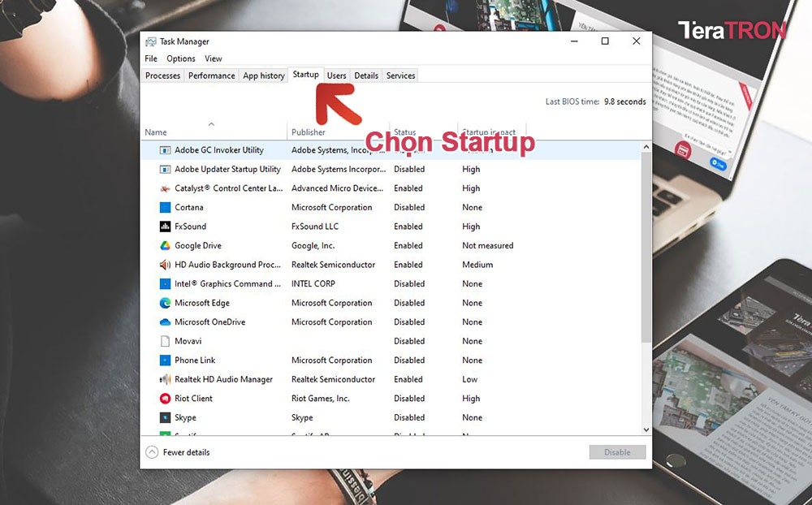Viewport: 812px width, 505px height.
Task: Click the 'Low' startup impact value
Action: (469, 380)
